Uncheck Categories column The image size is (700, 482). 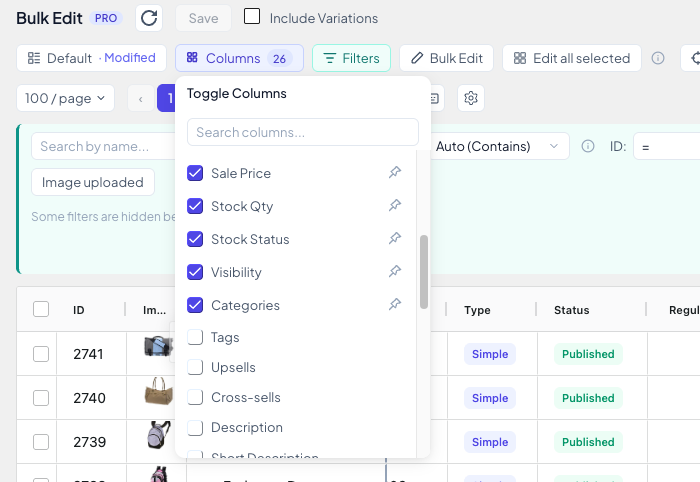pos(195,305)
